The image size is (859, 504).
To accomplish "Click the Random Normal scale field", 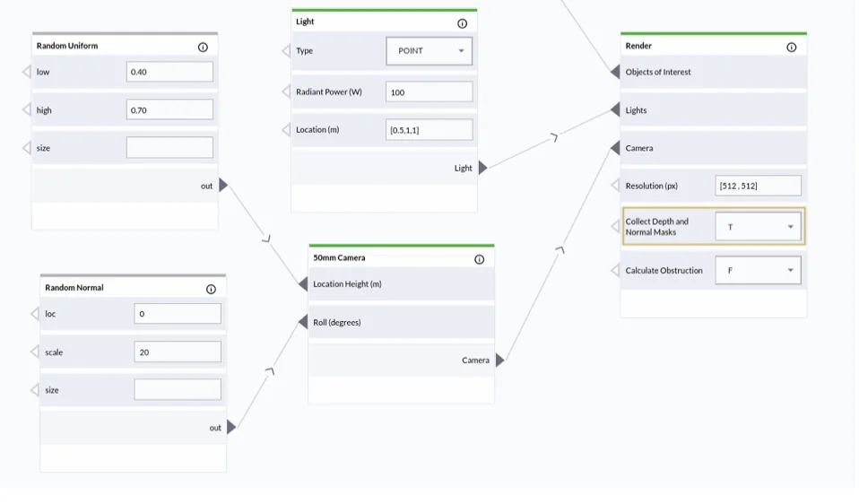I will tap(178, 352).
